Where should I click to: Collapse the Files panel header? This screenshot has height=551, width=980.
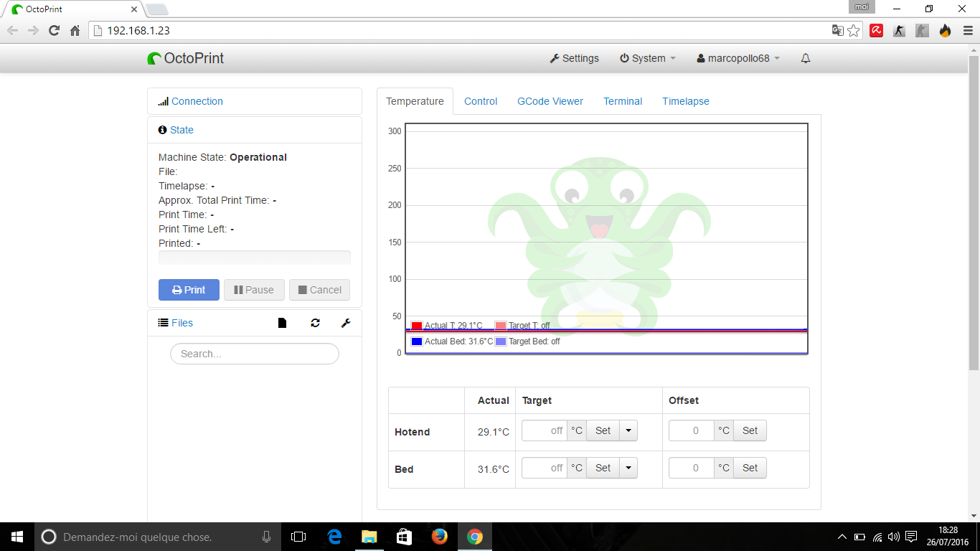coord(182,323)
